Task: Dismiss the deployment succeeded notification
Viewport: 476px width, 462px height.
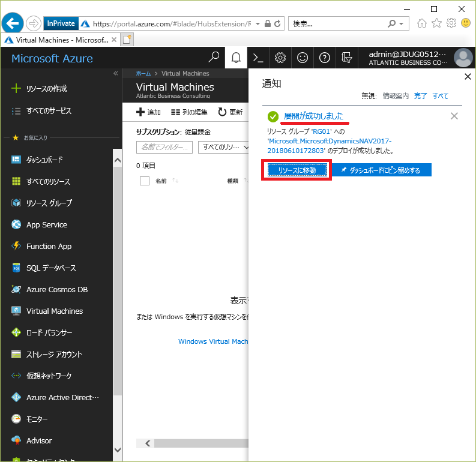Action: [454, 116]
